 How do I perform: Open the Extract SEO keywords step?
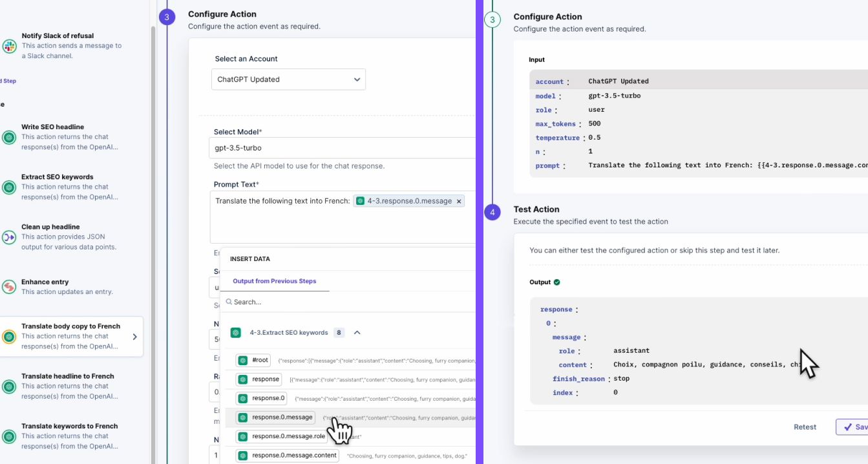(x=71, y=187)
